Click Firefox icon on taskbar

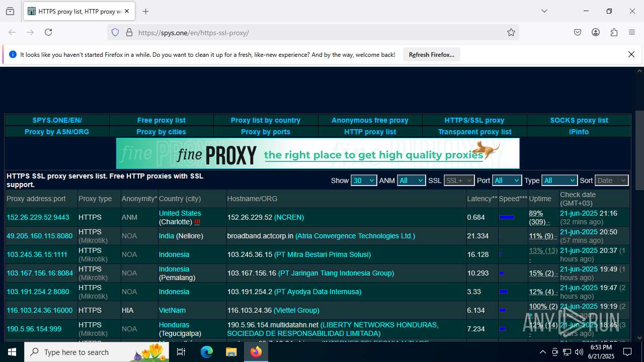click(x=256, y=352)
